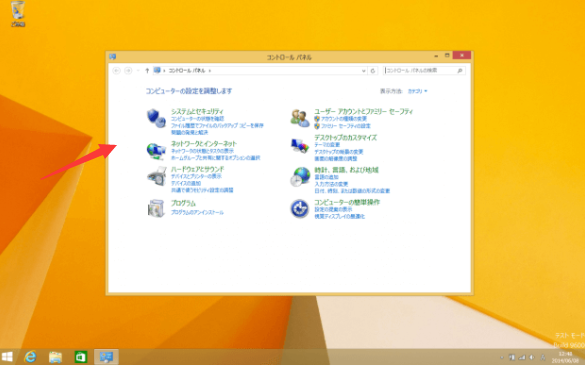
Task: Click the magnifier icon in the search box
Action: click(460, 71)
